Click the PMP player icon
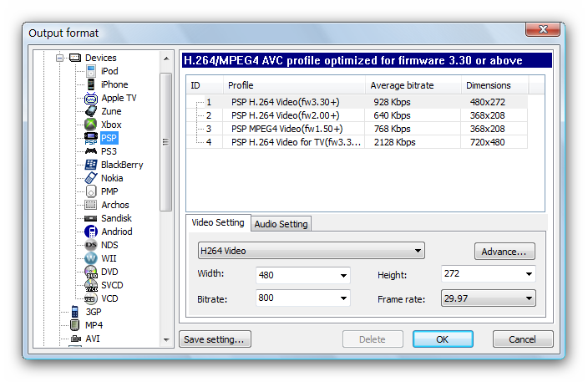This screenshot has height=382, width=588. (x=91, y=191)
